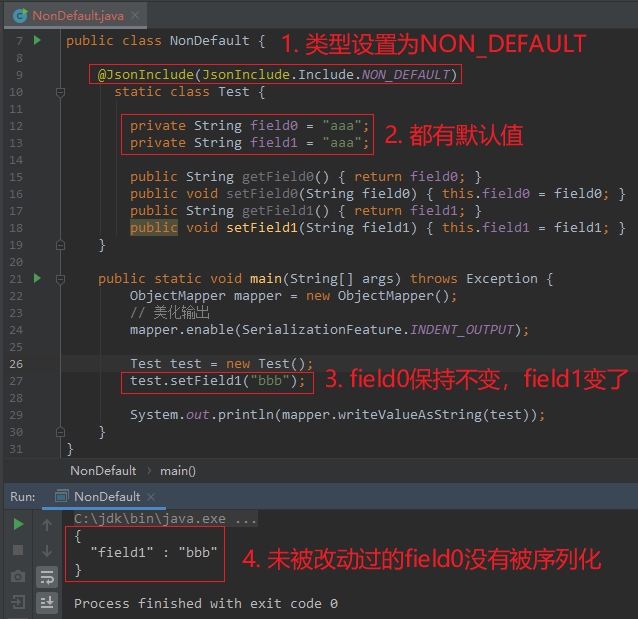Close the NonDefault.java editor tab

click(x=135, y=15)
